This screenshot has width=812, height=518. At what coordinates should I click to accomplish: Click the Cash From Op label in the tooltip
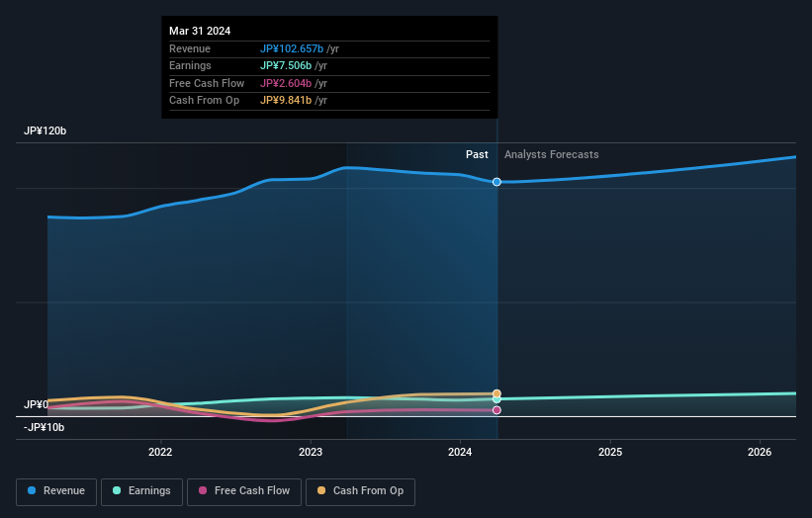pyautogui.click(x=204, y=101)
